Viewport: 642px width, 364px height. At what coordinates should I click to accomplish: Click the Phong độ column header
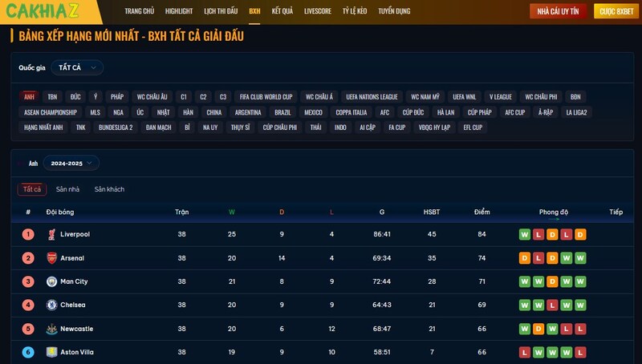point(554,212)
